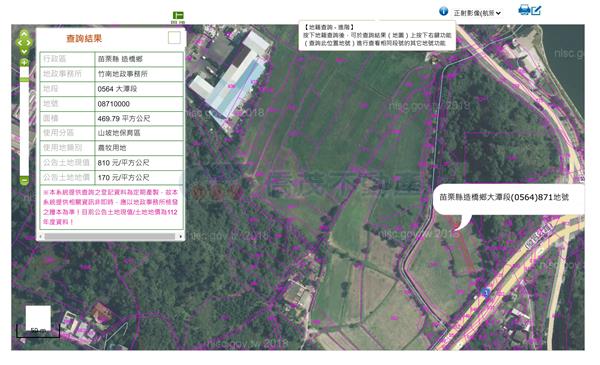Zoom out with the green minus button
Viewport: 600px width, 365px height.
[x=24, y=180]
